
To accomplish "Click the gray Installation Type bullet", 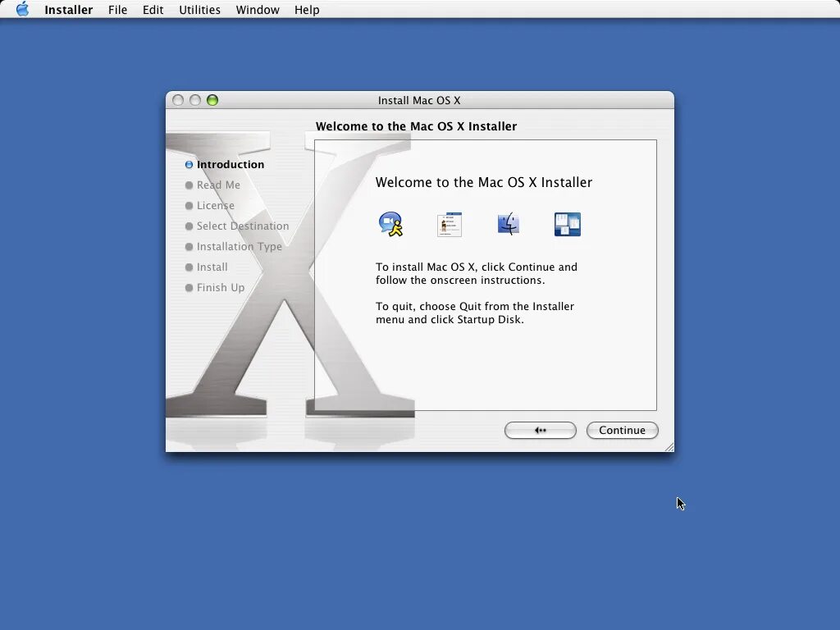I will [x=189, y=247].
